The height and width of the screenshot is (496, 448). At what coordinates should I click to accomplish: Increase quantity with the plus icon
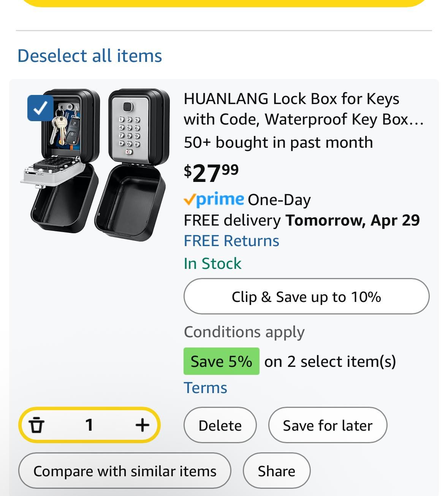pos(142,425)
